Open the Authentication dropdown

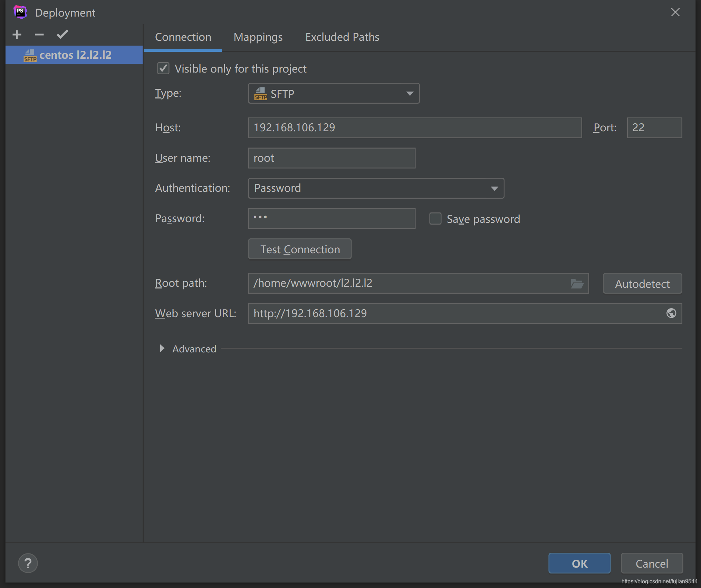tap(494, 188)
